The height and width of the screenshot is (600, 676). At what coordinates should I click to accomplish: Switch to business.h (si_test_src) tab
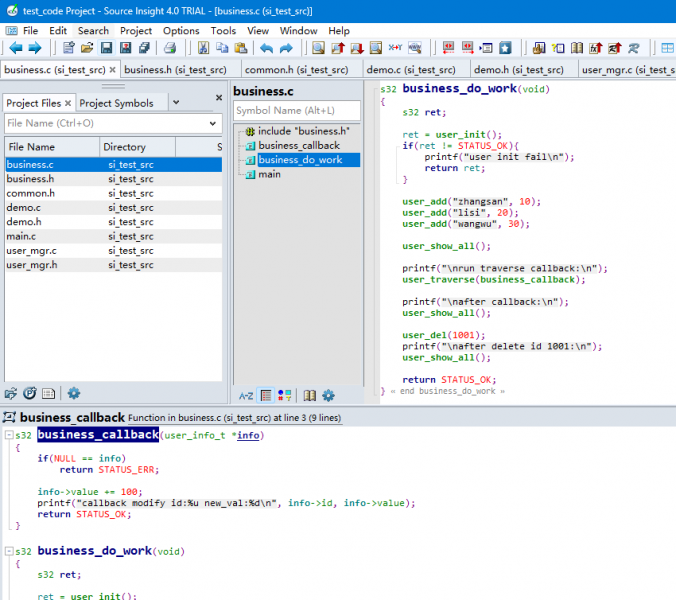tap(175, 69)
